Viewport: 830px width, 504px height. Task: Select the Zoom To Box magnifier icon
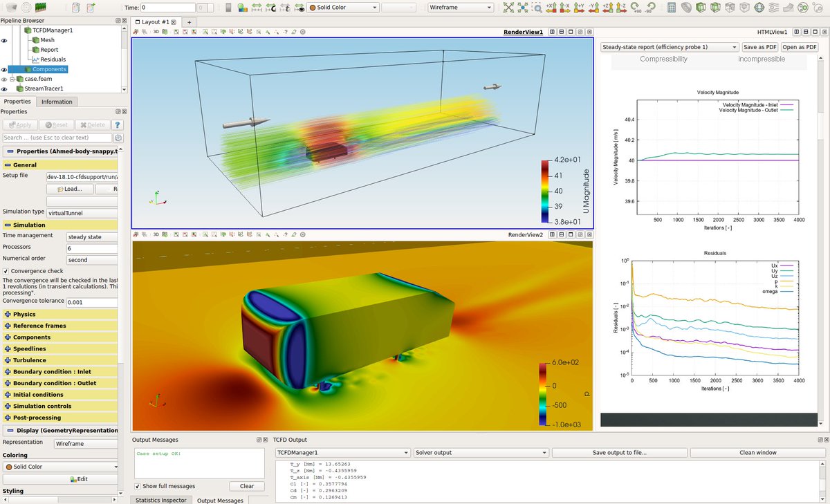[x=537, y=8]
